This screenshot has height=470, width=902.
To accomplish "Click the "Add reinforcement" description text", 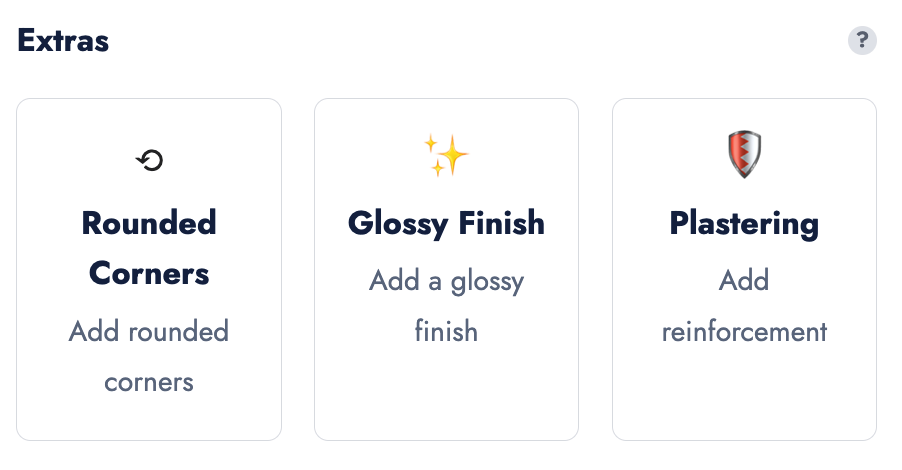I will click(x=744, y=305).
